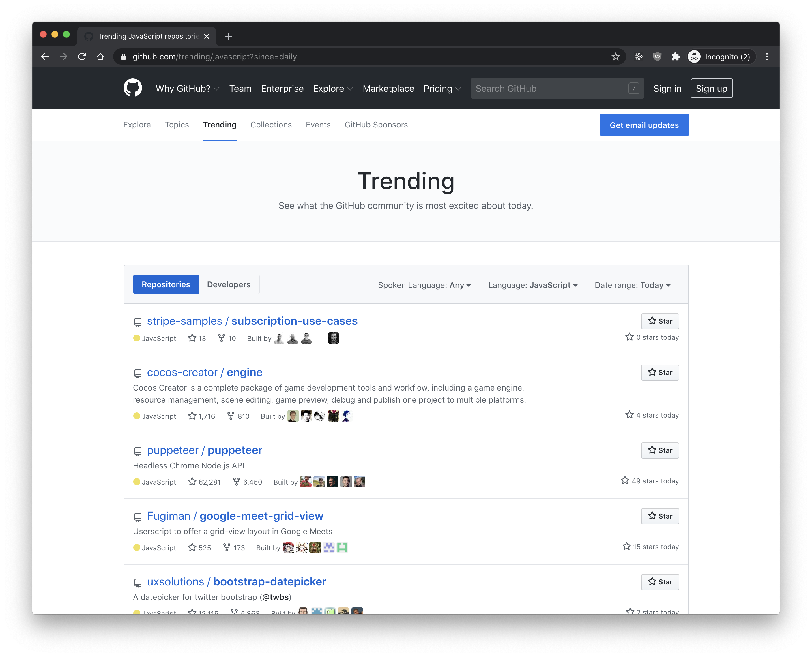Click star count 13 on subscription-use-cases
812x657 pixels.
pos(197,338)
